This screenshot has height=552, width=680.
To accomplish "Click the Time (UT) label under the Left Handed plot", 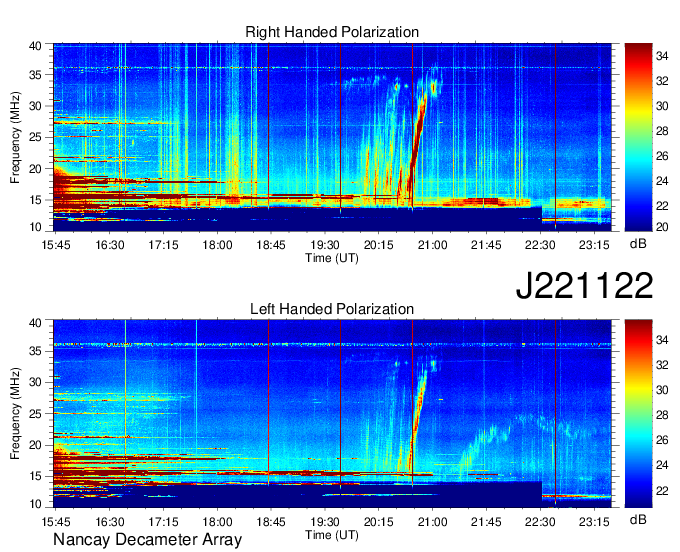I will point(332,535).
